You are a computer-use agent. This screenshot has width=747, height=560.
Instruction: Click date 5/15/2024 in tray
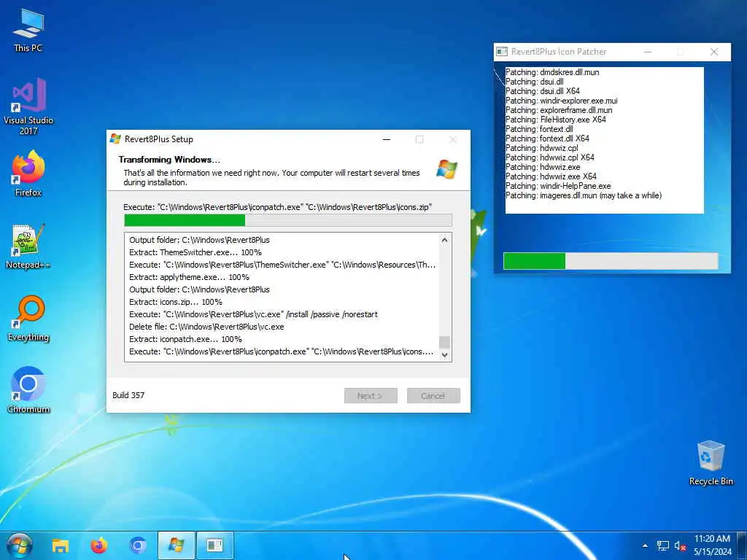[713, 552]
